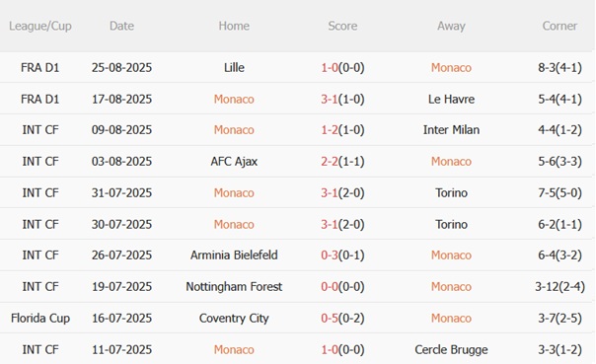
Task: Open Lille team link
Action: pyautogui.click(x=234, y=68)
